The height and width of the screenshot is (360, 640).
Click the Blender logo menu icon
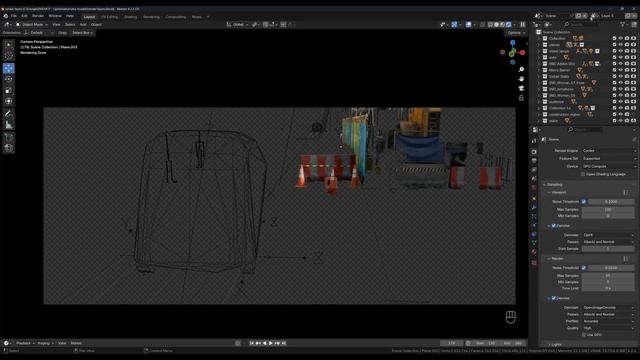6,16
